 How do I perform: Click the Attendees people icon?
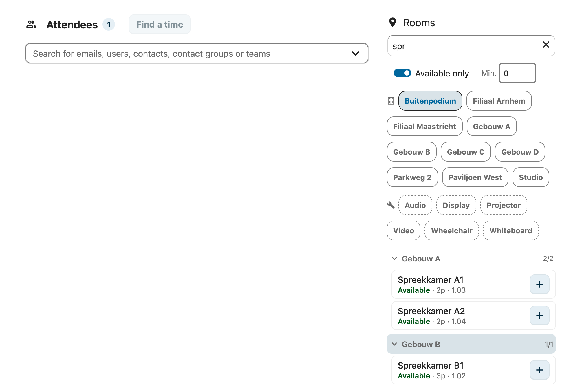tap(31, 24)
